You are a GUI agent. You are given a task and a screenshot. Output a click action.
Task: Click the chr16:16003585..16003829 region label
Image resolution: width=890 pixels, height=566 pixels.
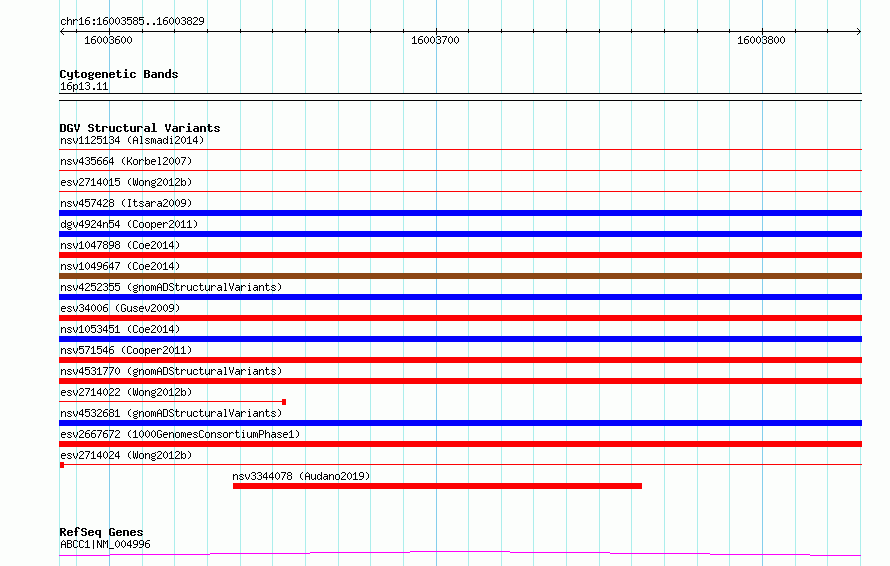[132, 21]
